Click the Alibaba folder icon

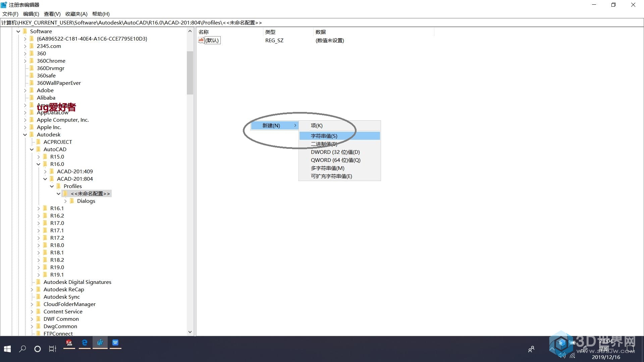pos(32,98)
